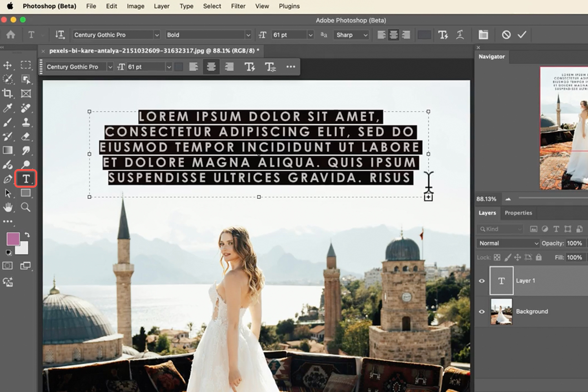The image size is (588, 392).
Task: Select the Move tool
Action: pyautogui.click(x=8, y=65)
